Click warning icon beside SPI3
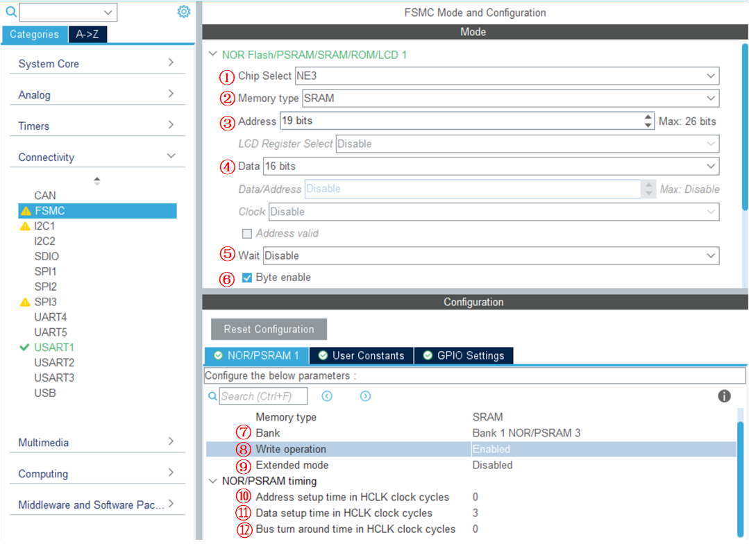 [x=26, y=302]
